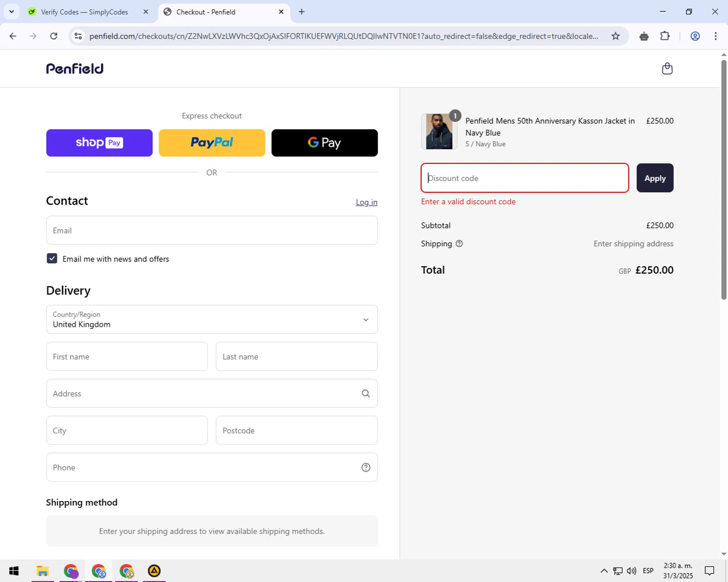
Task: Open the yellow triangle taskbar app
Action: (154, 571)
